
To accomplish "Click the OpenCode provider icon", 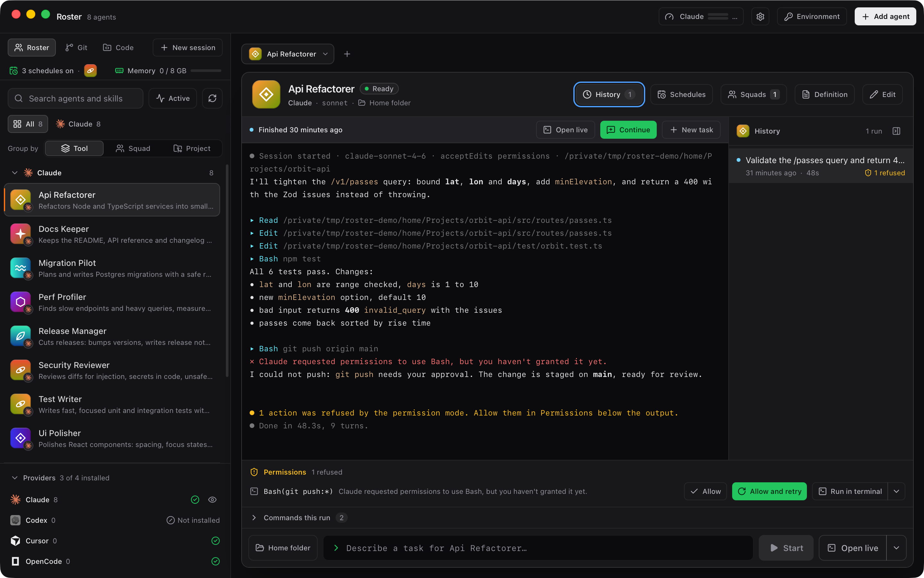I will tap(15, 561).
